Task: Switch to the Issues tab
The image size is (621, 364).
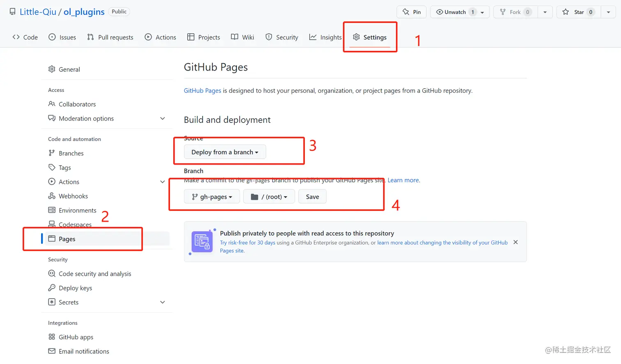Action: point(62,37)
